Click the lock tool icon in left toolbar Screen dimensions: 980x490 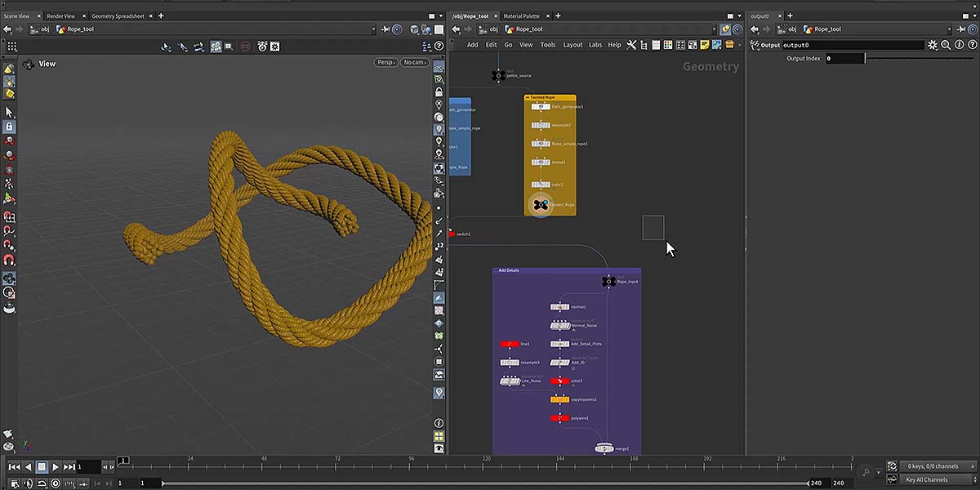pyautogui.click(x=9, y=127)
